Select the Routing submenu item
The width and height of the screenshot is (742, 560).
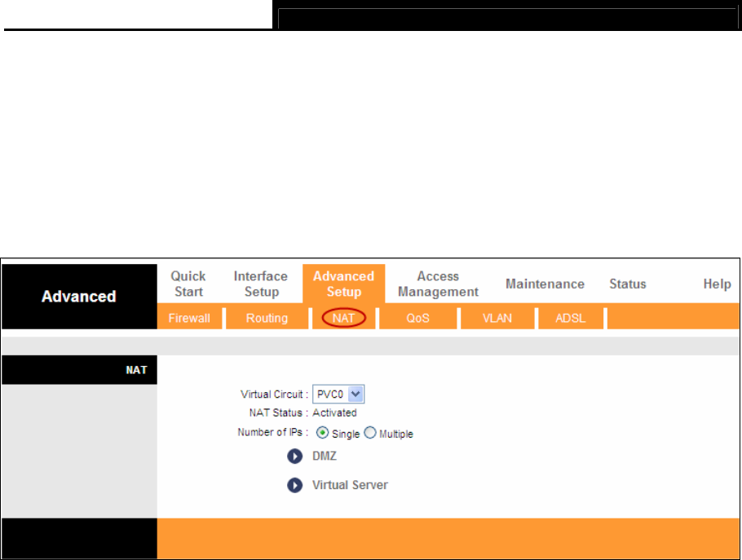tap(267, 318)
